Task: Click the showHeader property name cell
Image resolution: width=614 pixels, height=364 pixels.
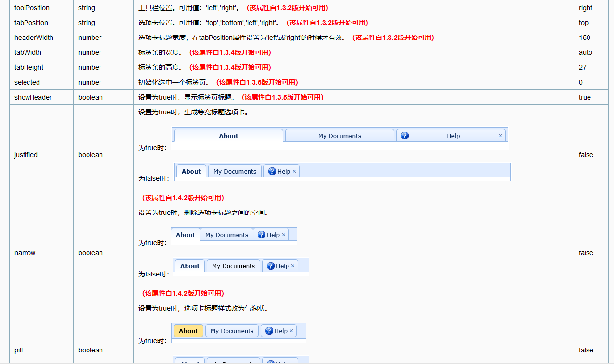Action: click(41, 97)
